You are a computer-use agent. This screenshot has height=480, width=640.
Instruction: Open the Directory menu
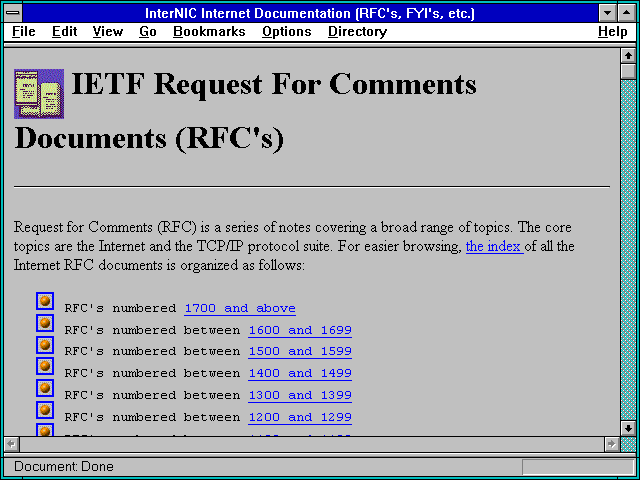(x=358, y=32)
